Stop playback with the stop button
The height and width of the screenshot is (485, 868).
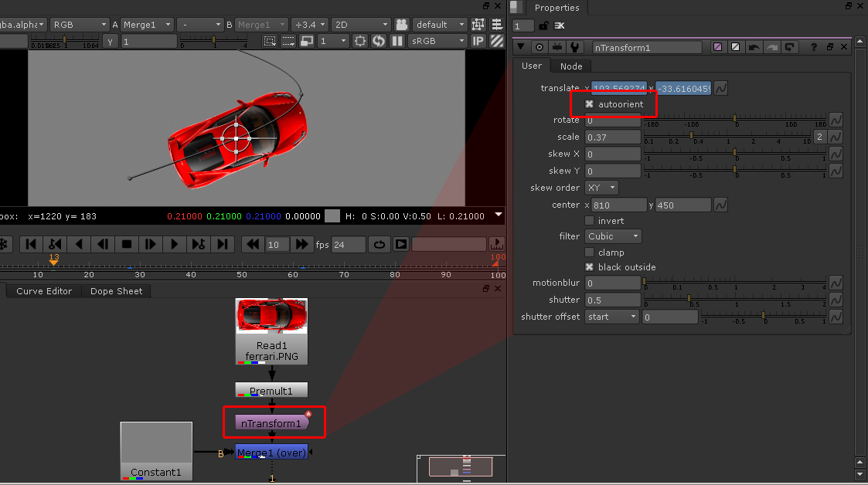click(x=127, y=244)
